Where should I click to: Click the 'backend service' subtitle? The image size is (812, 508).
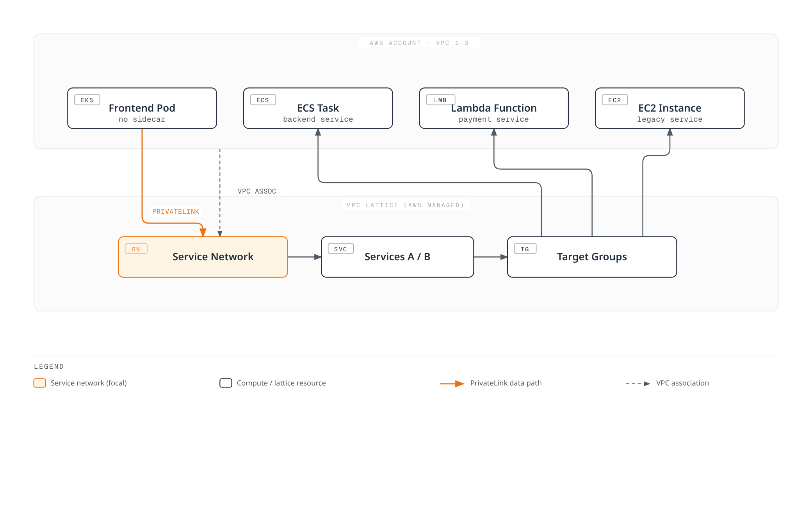(x=318, y=119)
